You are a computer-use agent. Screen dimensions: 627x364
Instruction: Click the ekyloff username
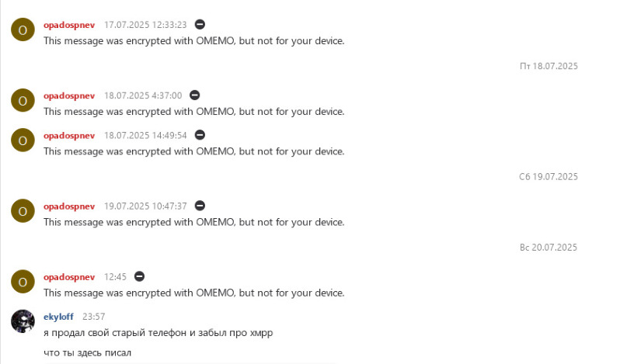[58, 317]
